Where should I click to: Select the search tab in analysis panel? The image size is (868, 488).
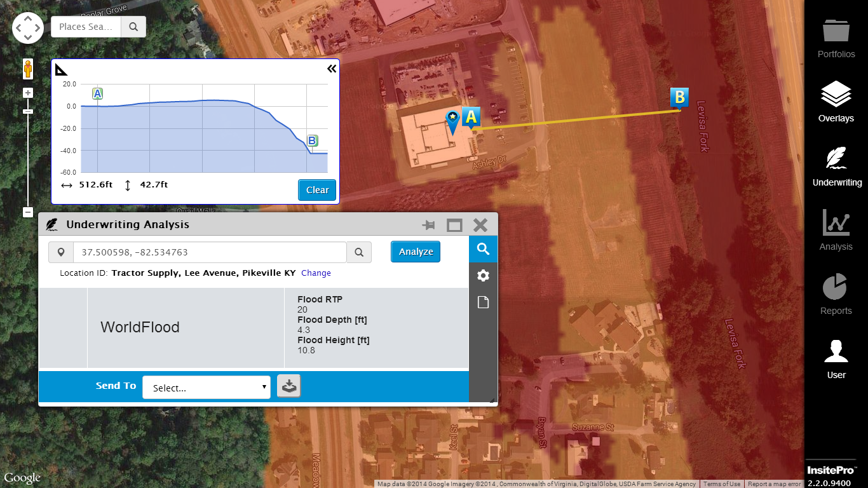[483, 249]
